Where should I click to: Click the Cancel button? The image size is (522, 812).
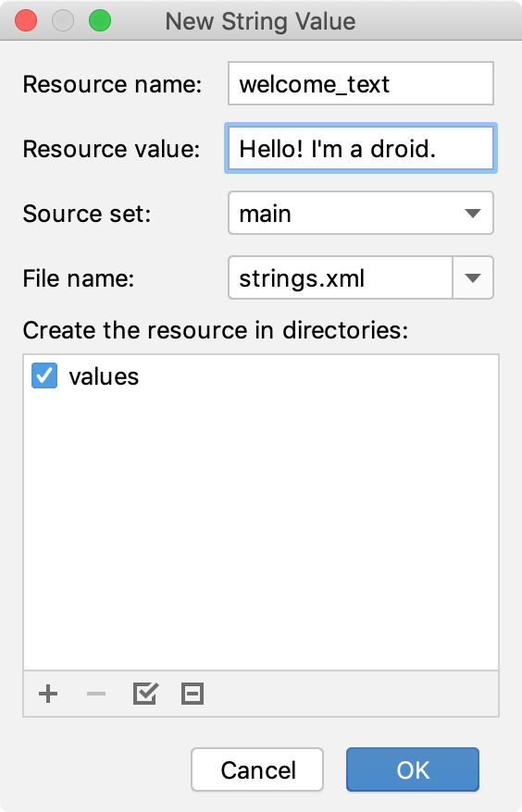[x=257, y=769]
